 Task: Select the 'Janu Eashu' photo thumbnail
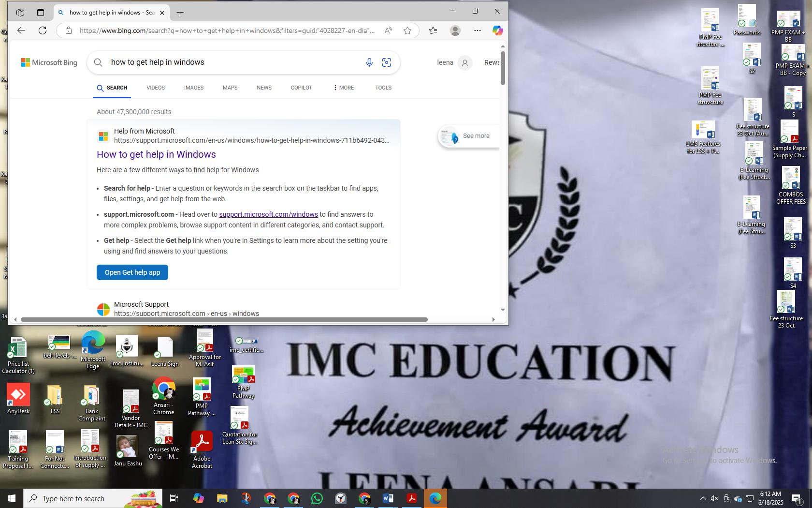128,451
